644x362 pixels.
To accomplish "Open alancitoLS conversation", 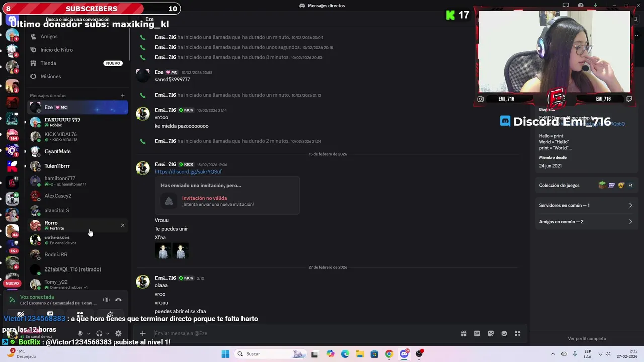I will (77, 210).
